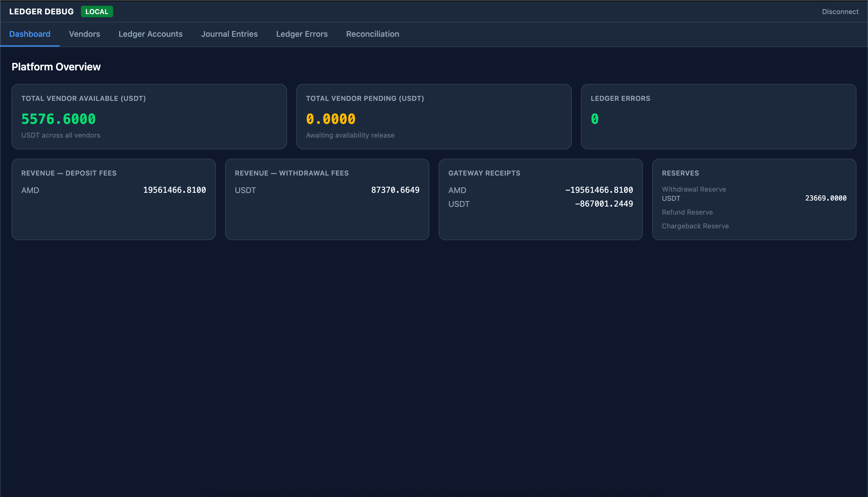The image size is (868, 497).
Task: Click the LEDGER DEBUG title
Action: click(41, 11)
